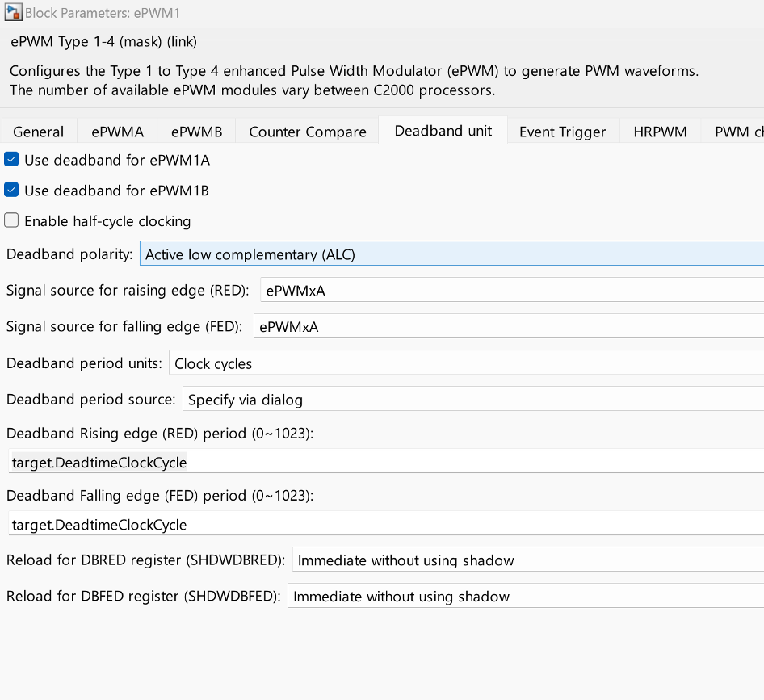Open Signal source for raising edge dropdown
764x700 pixels.
(510, 290)
